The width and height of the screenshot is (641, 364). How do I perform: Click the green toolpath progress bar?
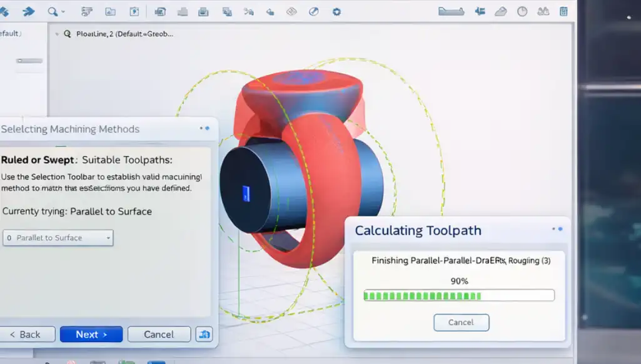459,295
